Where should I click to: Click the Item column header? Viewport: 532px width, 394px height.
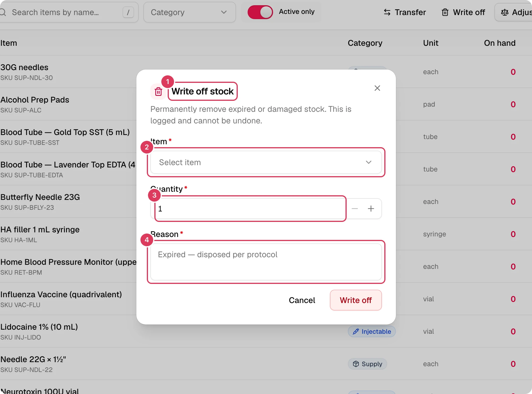(9, 43)
